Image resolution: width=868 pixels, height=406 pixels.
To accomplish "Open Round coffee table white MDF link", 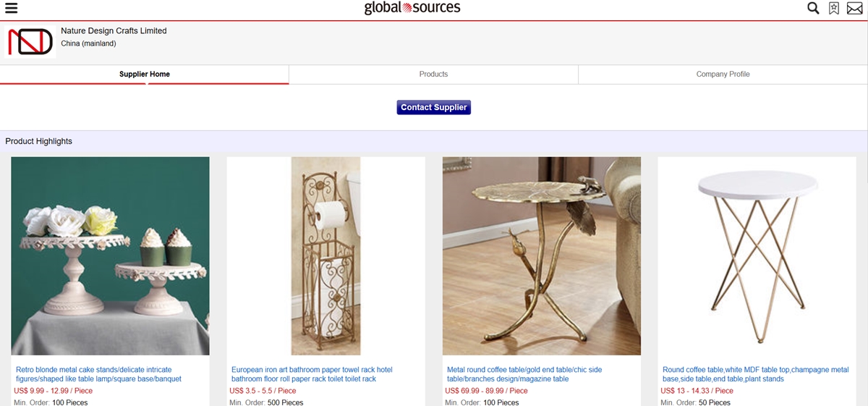I will point(755,374).
